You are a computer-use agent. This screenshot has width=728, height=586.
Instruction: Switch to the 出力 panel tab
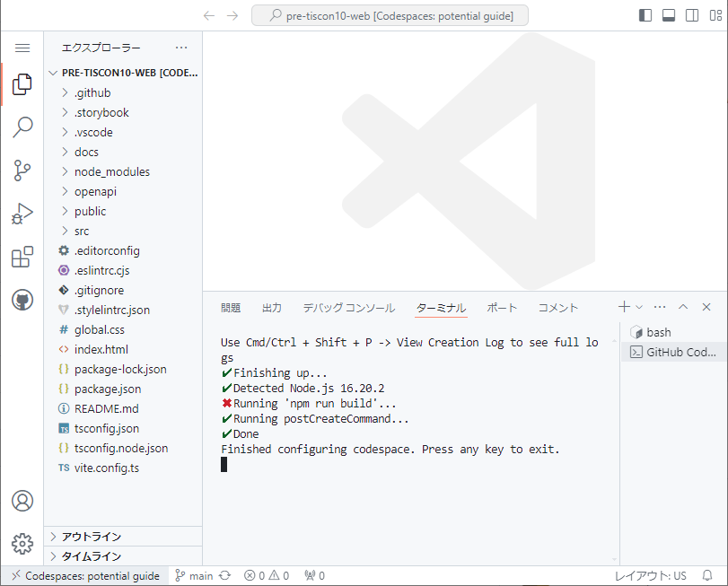click(x=271, y=308)
